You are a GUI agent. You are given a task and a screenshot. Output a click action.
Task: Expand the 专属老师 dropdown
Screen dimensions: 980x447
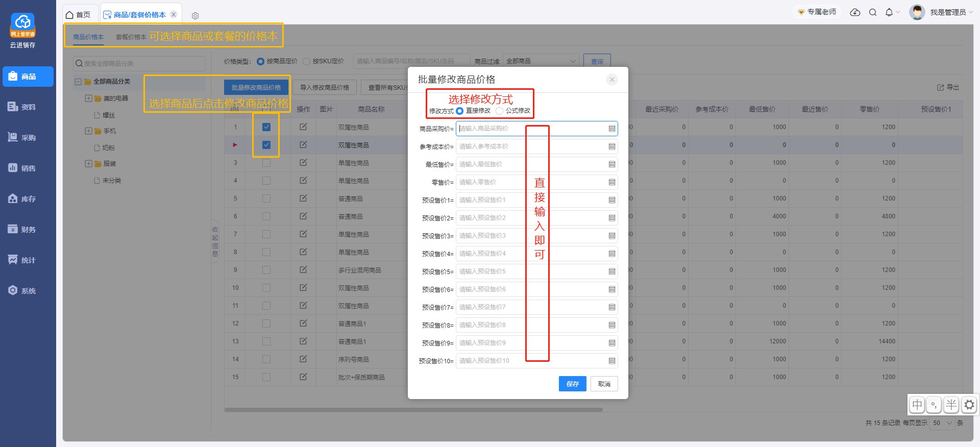pyautogui.click(x=817, y=12)
